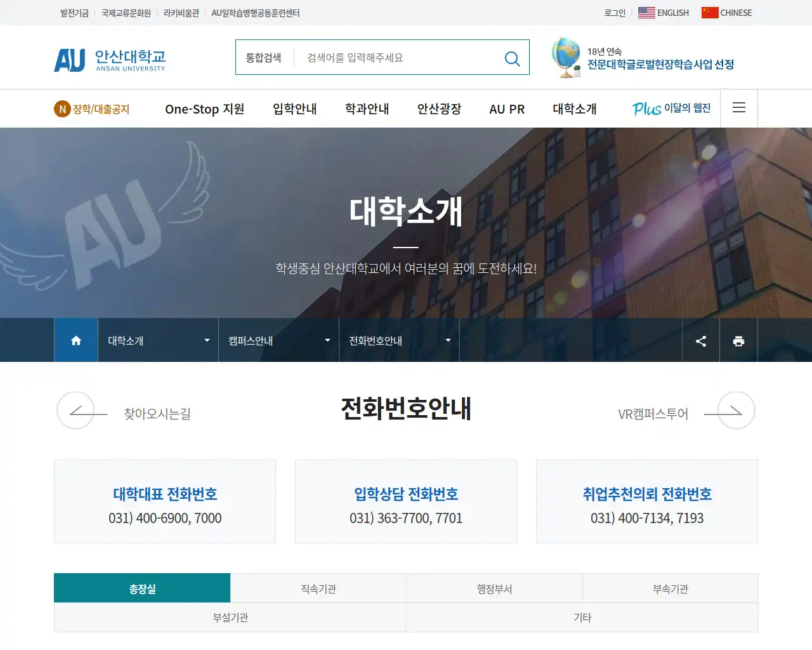This screenshot has width=812, height=650.
Task: Open the hamburger menu
Action: [x=738, y=108]
